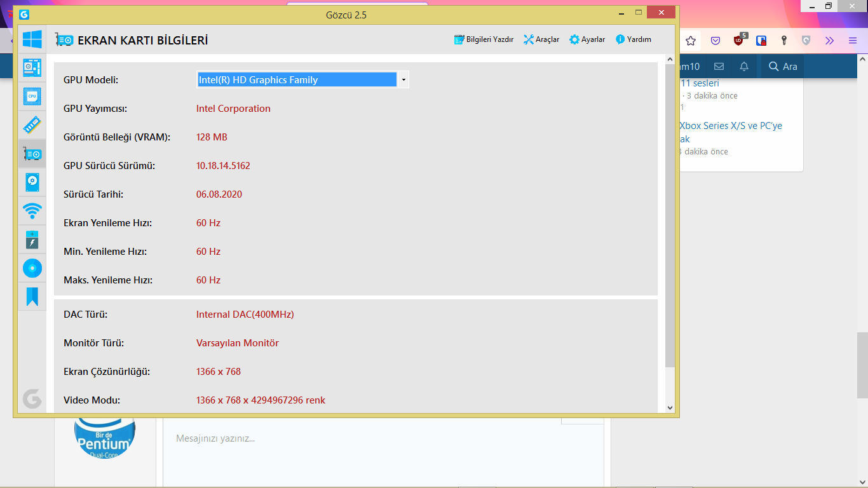Click the Pentium Dual-Core avatar image
The height and width of the screenshot is (488, 868).
point(105,439)
